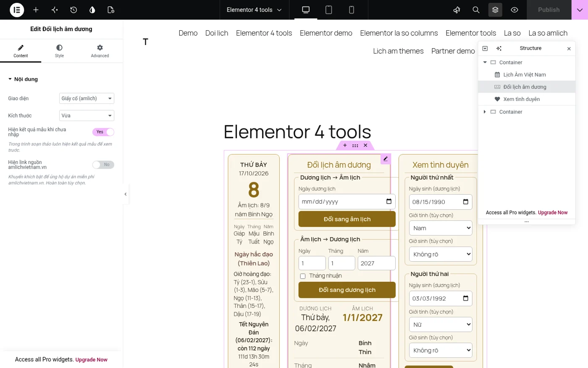Switch to desktop device view
588x368 pixels.
[x=306, y=10]
